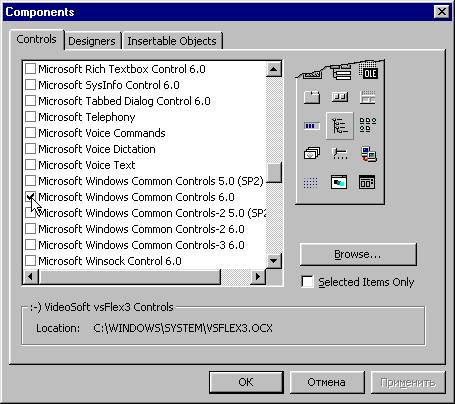The image size is (455, 404).
Task: Select the TreeView control icon in the toolbox preview
Action: [340, 126]
